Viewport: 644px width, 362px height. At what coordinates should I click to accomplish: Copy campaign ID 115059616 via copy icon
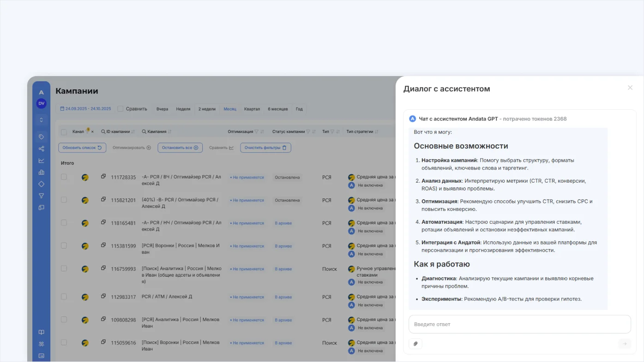coord(103,342)
